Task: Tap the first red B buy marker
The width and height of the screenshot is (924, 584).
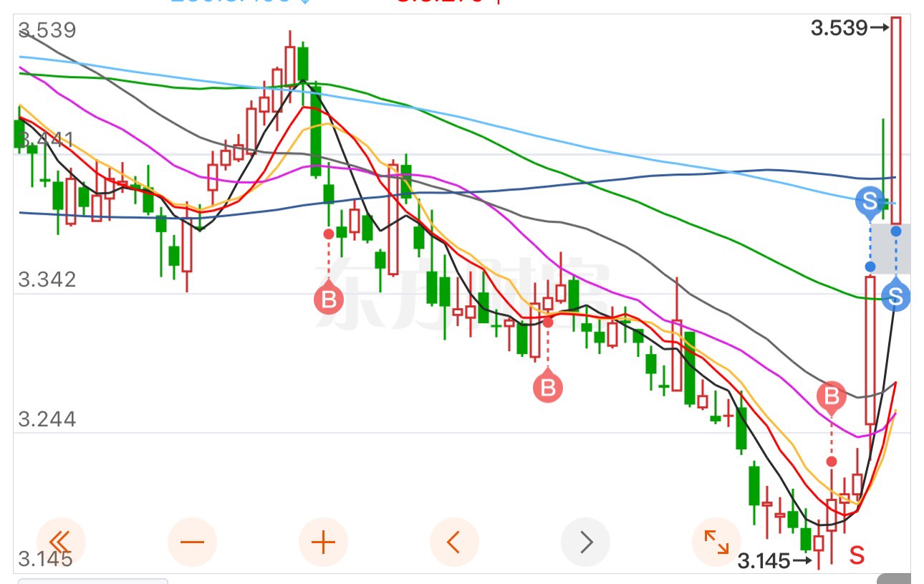Action: [x=329, y=300]
